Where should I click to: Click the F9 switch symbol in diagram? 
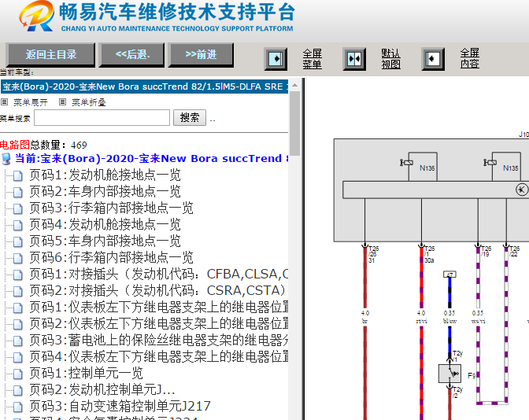pyautogui.click(x=449, y=374)
